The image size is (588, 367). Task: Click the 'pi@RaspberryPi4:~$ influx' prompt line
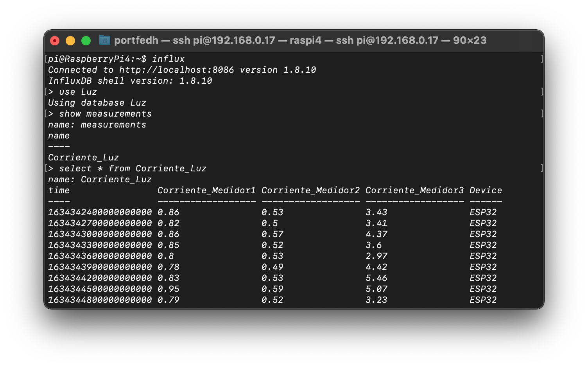pyautogui.click(x=116, y=59)
